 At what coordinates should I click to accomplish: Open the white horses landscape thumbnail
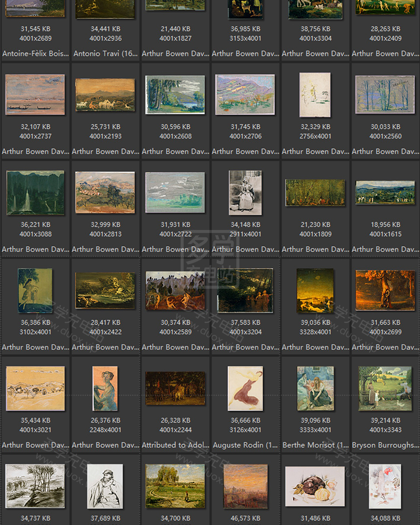tap(105, 95)
